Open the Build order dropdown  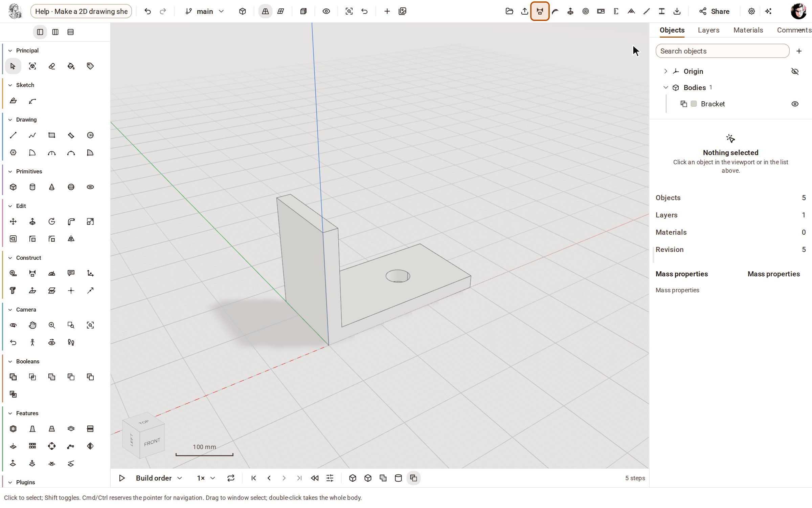pos(159,478)
